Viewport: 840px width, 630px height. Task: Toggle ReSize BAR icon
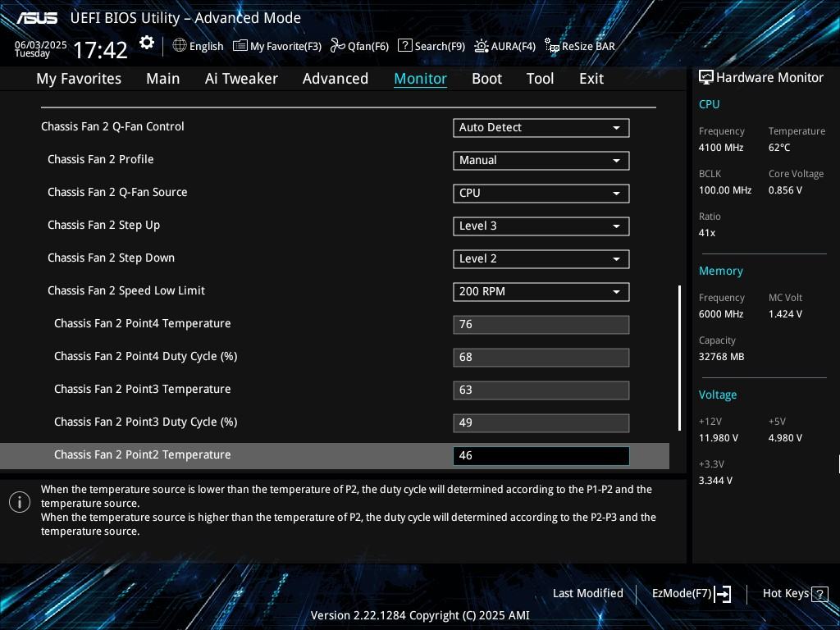pyautogui.click(x=552, y=46)
